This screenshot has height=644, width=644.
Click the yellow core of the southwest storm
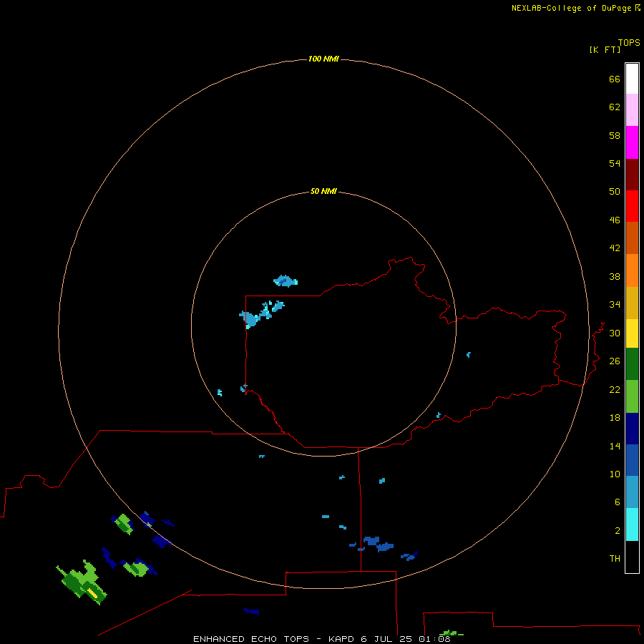tap(92, 592)
